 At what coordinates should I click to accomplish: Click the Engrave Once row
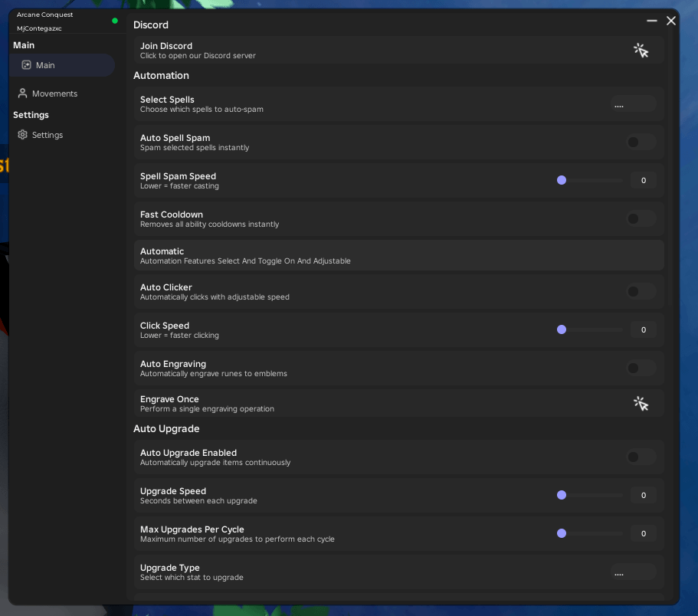399,404
